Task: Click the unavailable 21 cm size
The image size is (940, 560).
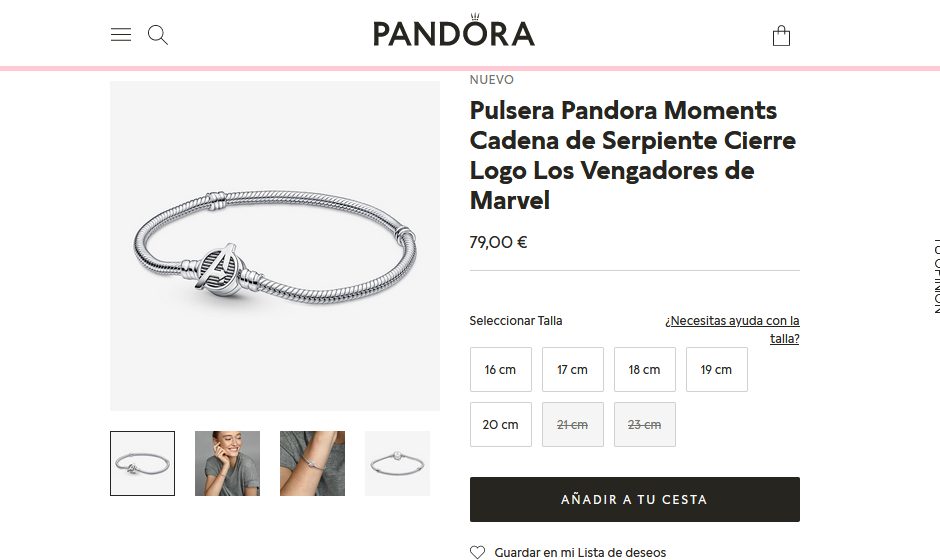Action: (x=573, y=424)
